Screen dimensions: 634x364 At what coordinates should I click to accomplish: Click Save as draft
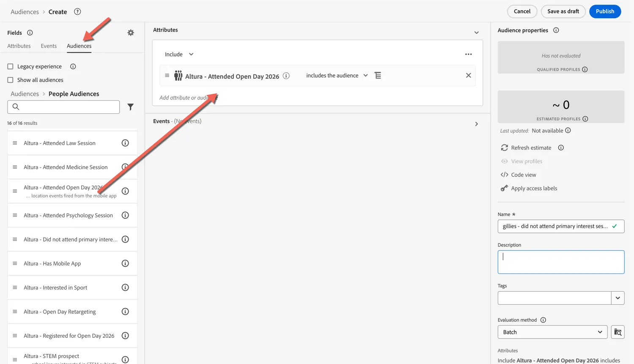tap(563, 11)
